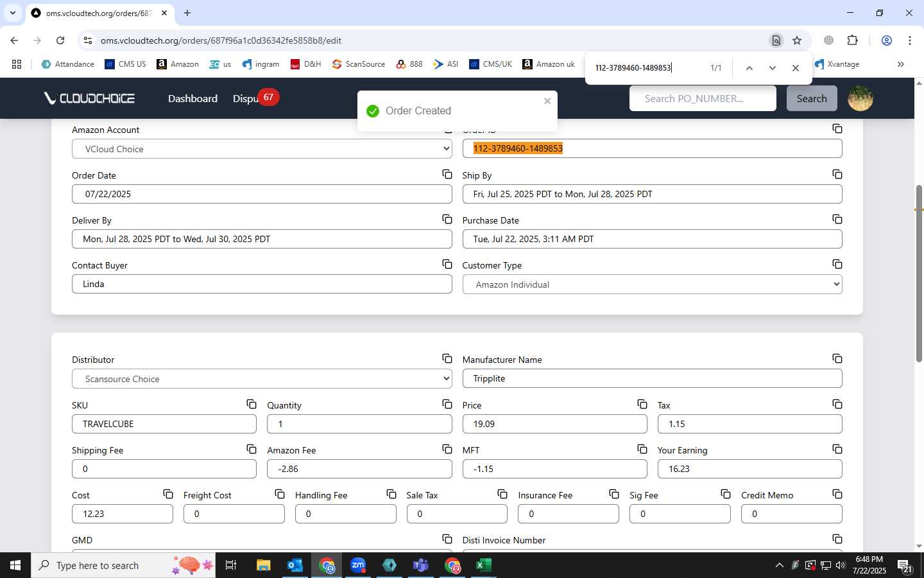Open the CMS US bookmark
Screen dimensions: 924x578
125,64
